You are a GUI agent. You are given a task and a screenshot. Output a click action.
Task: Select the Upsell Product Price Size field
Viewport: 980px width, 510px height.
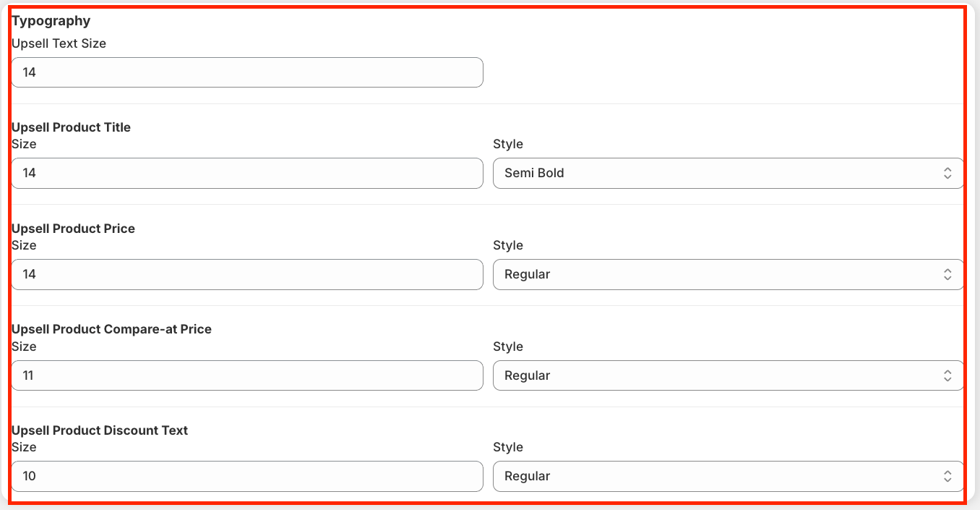point(247,275)
